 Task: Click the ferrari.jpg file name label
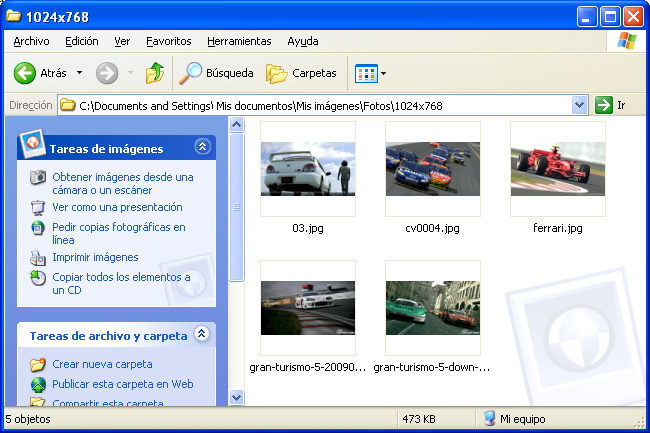558,228
